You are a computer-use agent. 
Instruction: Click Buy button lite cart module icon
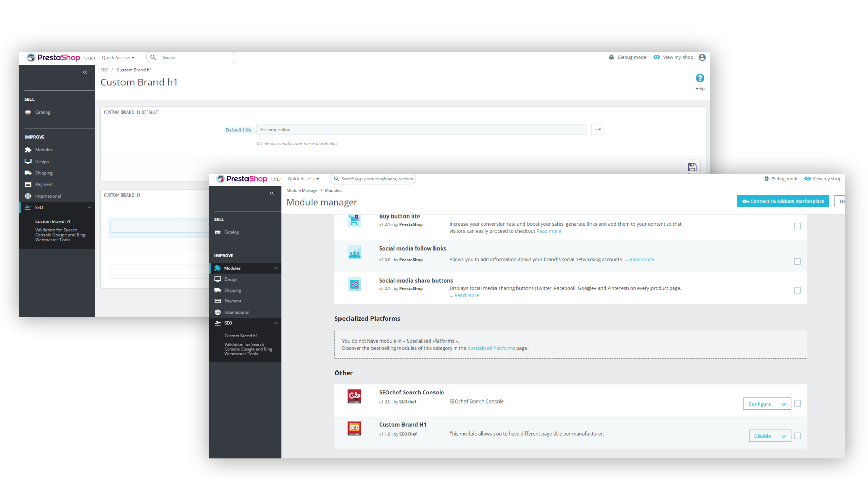[354, 220]
